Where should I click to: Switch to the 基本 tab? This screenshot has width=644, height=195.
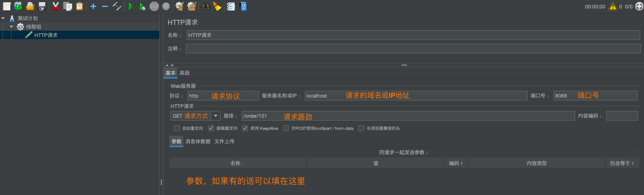tap(170, 73)
